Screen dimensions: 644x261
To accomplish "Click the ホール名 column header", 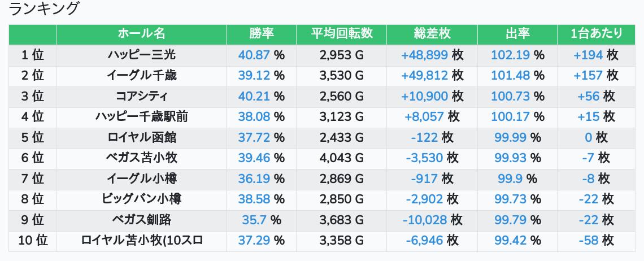I will tap(141, 34).
